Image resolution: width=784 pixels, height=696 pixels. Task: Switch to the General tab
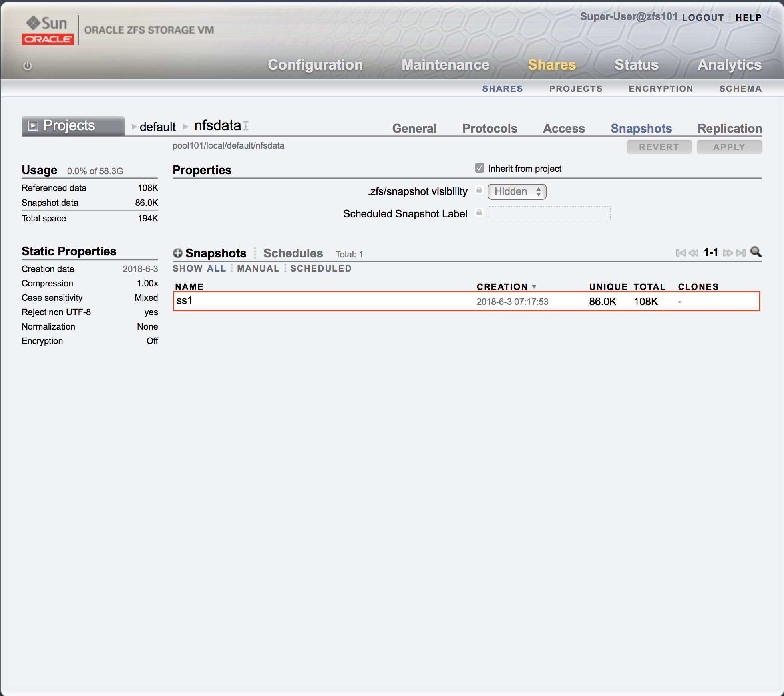pyautogui.click(x=414, y=128)
